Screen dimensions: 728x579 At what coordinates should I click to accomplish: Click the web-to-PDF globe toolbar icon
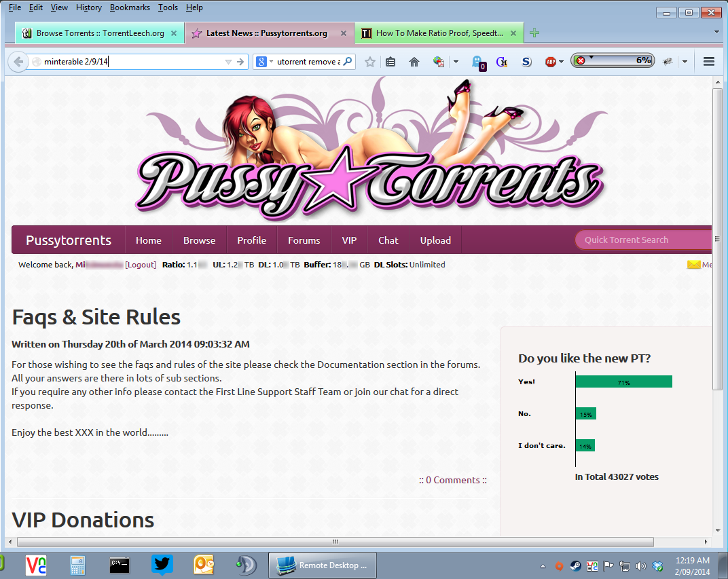438,62
